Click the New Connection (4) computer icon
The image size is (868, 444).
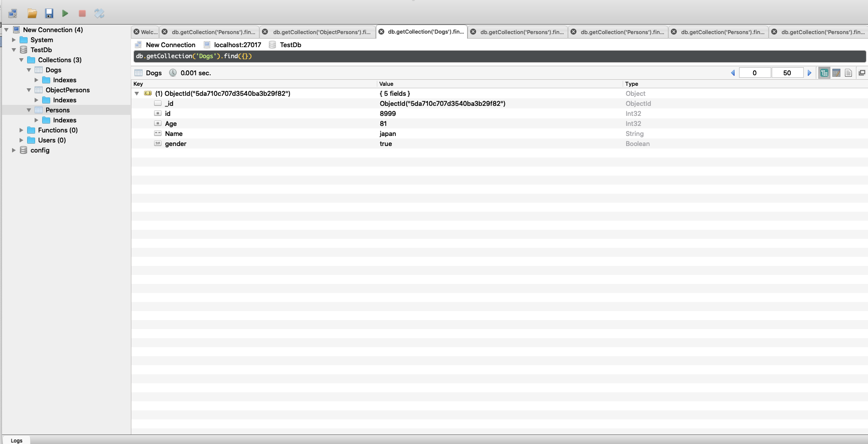[16, 30]
